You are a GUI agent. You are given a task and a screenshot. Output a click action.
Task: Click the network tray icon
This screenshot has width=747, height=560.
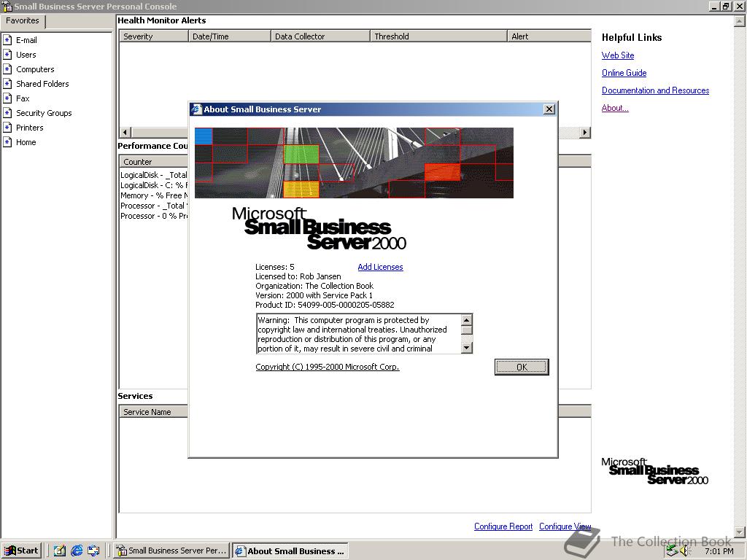click(672, 551)
